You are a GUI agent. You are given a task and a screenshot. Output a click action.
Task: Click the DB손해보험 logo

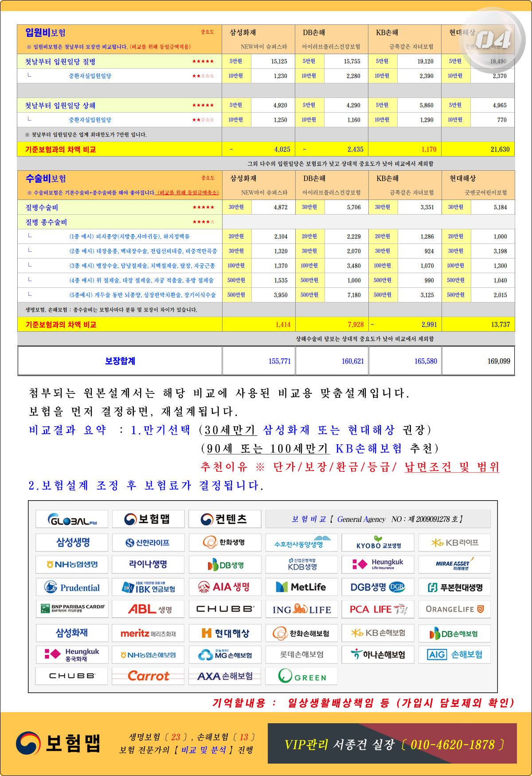pyautogui.click(x=454, y=633)
